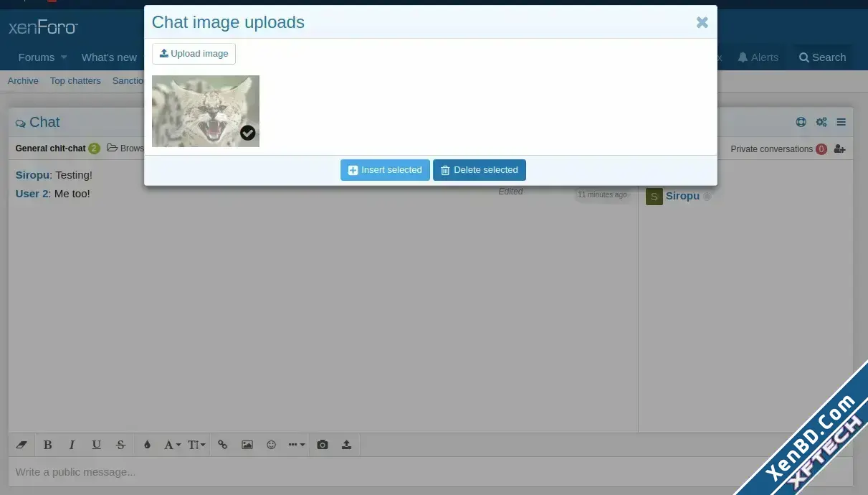Open the font size dropdown

click(196, 445)
